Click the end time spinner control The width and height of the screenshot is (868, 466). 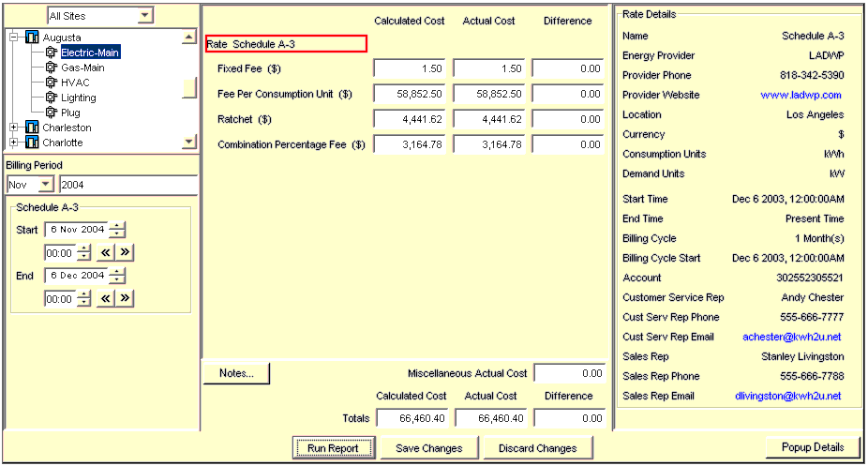point(84,298)
